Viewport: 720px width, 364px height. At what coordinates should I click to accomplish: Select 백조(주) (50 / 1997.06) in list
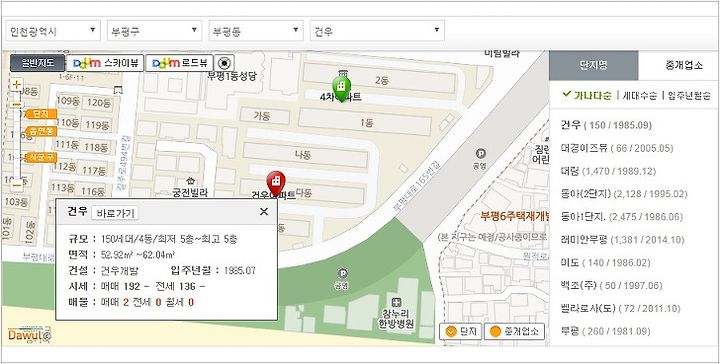coord(612,286)
